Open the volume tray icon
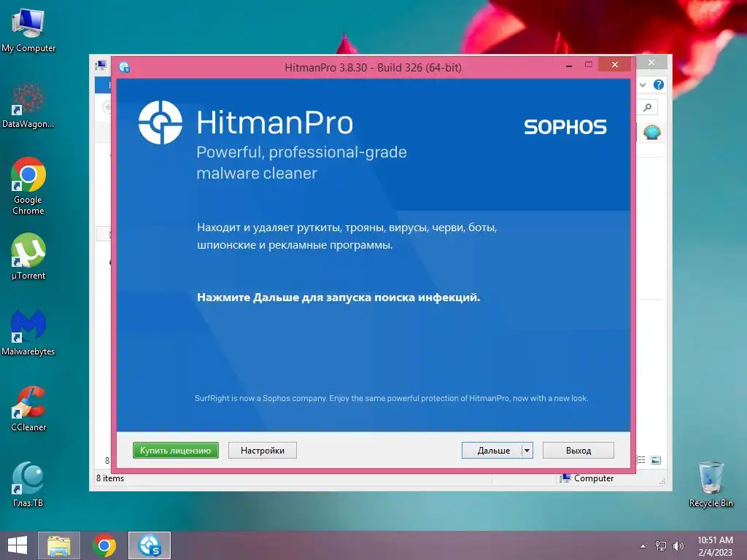 click(x=678, y=545)
